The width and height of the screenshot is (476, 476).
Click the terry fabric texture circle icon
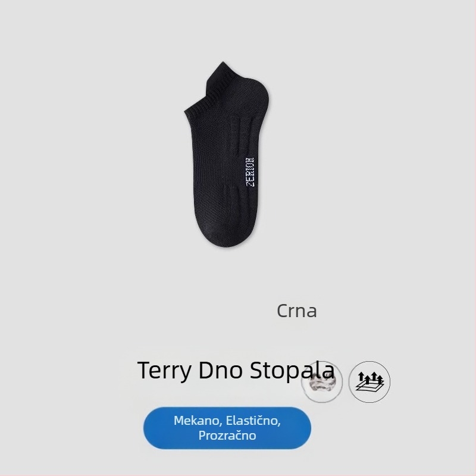pos(322,381)
